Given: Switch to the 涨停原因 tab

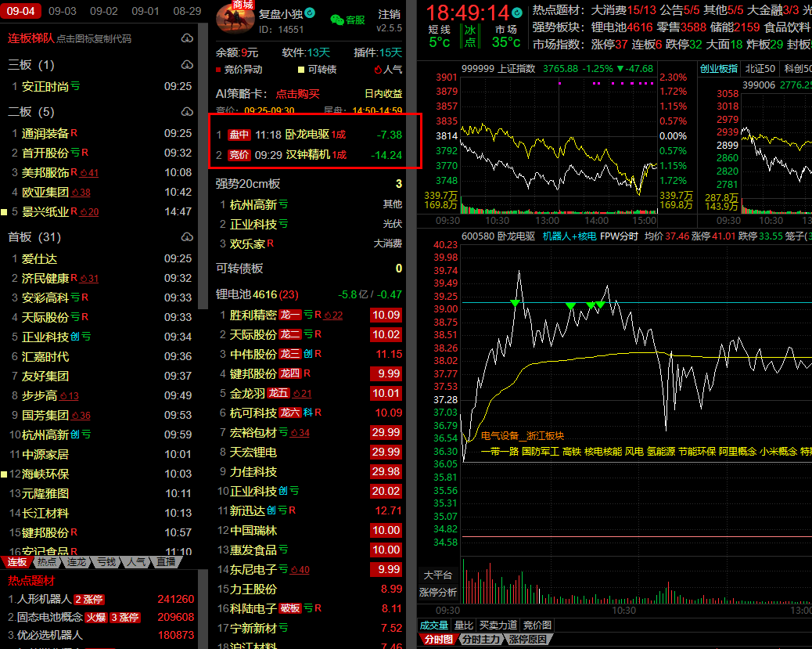Looking at the screenshot, I should click(528, 640).
